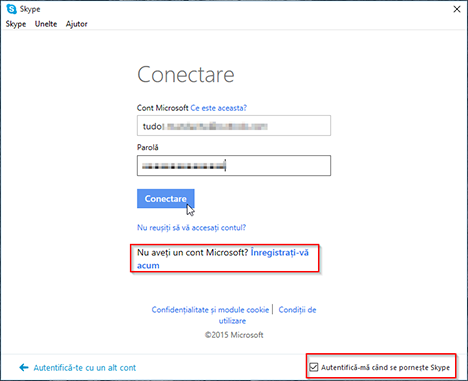The image size is (468, 381).
Task: Click the Skype logo icon in title bar
Action: [x=12, y=9]
